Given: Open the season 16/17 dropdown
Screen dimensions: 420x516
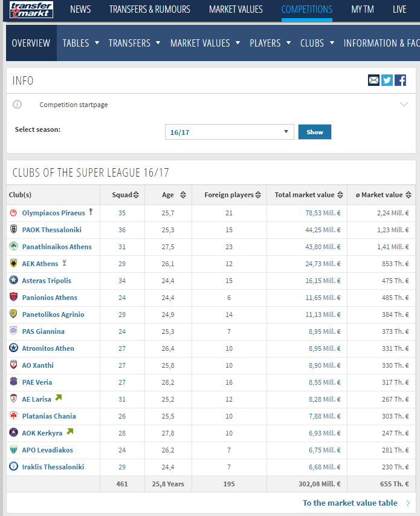Looking at the screenshot, I should [230, 132].
